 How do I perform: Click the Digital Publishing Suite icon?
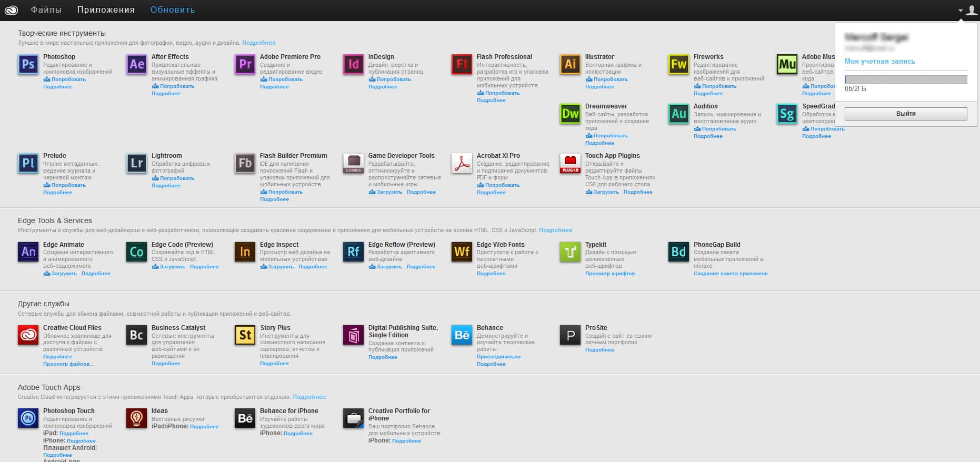[x=353, y=335]
